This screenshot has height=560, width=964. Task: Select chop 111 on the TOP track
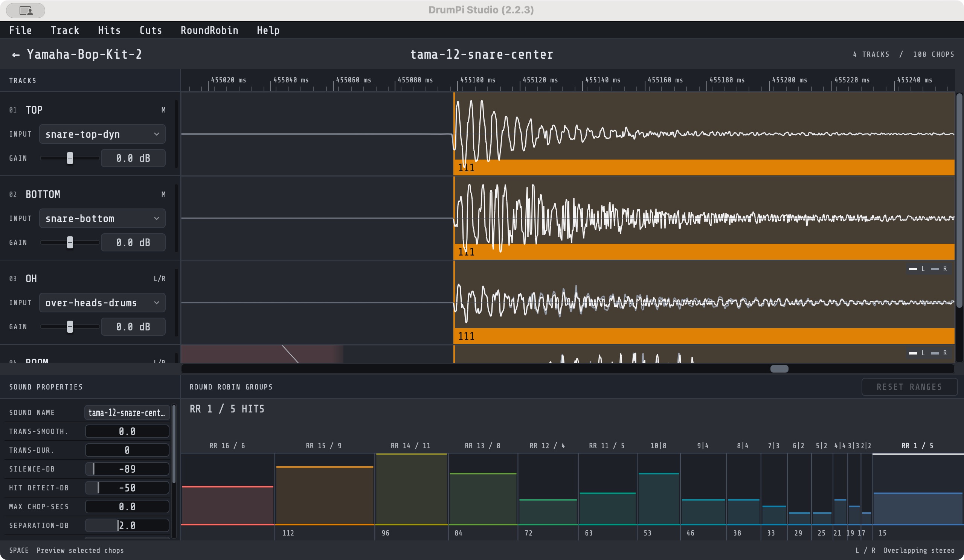[x=704, y=167]
